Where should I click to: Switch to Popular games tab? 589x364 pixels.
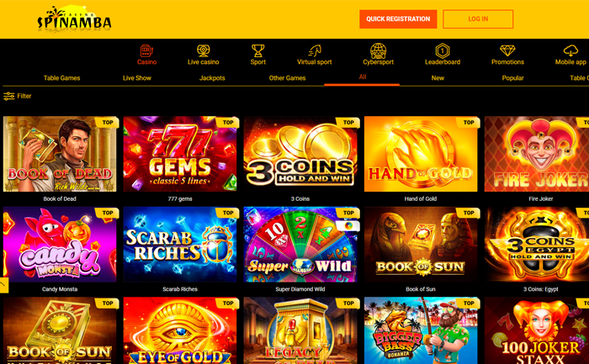[x=512, y=78]
